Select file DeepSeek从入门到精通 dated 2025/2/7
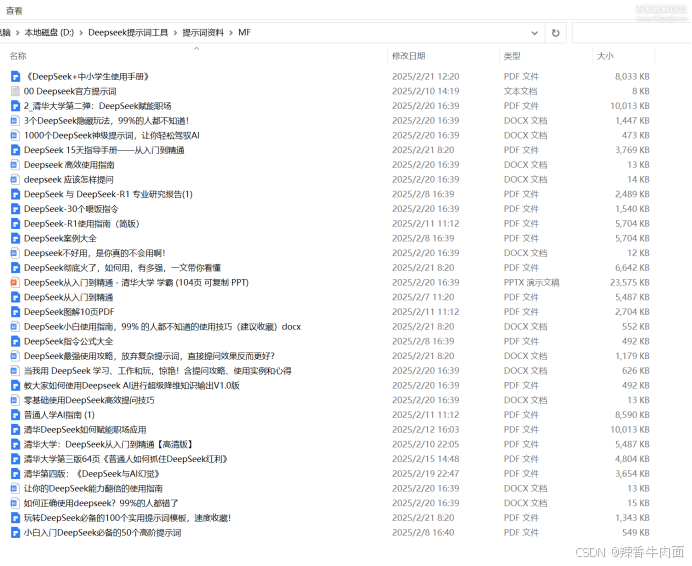The image size is (692, 566). pyautogui.click(x=68, y=298)
